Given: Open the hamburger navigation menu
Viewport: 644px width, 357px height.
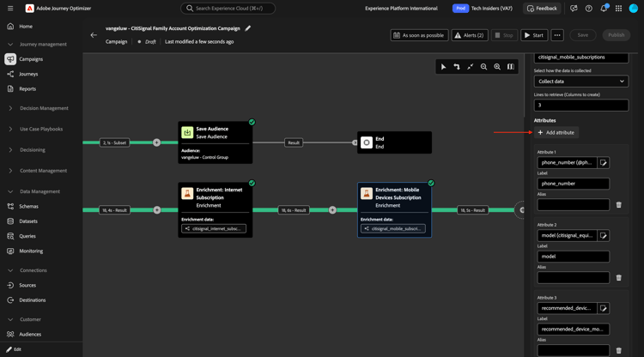Looking at the screenshot, I should [x=10, y=9].
